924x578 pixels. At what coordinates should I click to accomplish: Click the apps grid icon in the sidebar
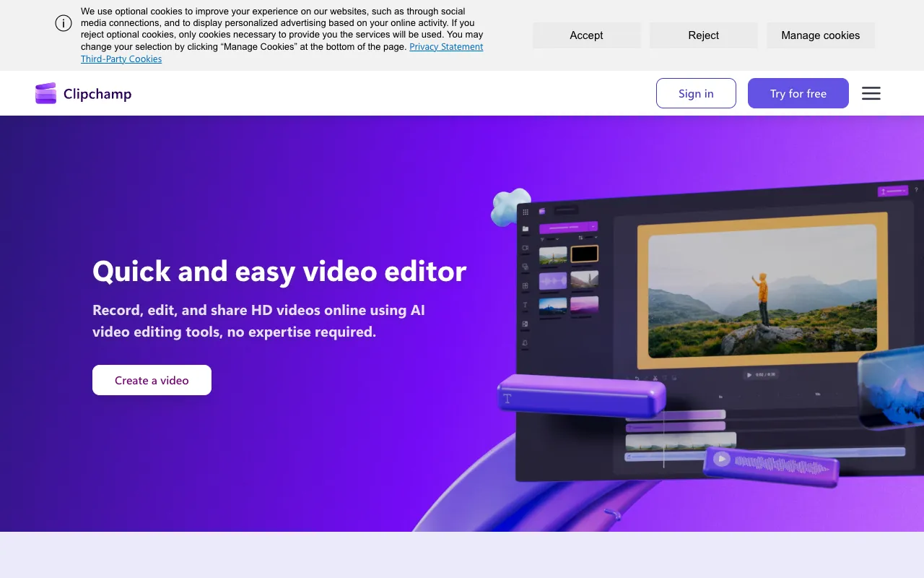(x=526, y=212)
